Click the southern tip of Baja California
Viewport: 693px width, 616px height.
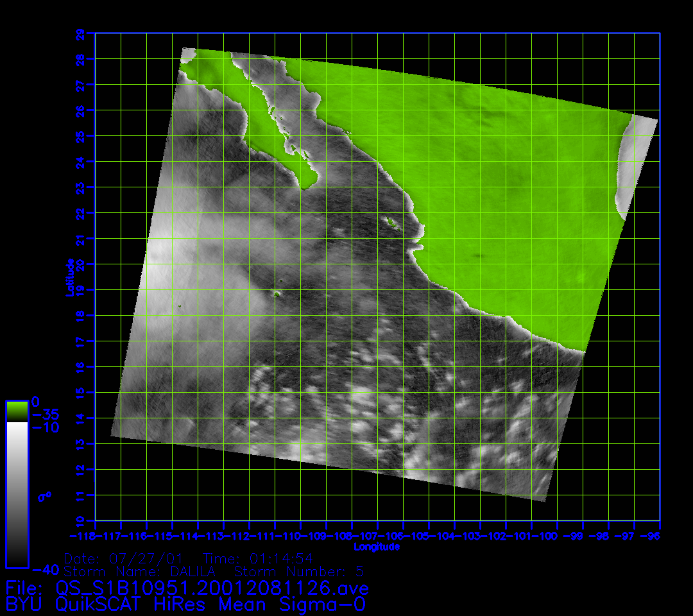click(306, 186)
